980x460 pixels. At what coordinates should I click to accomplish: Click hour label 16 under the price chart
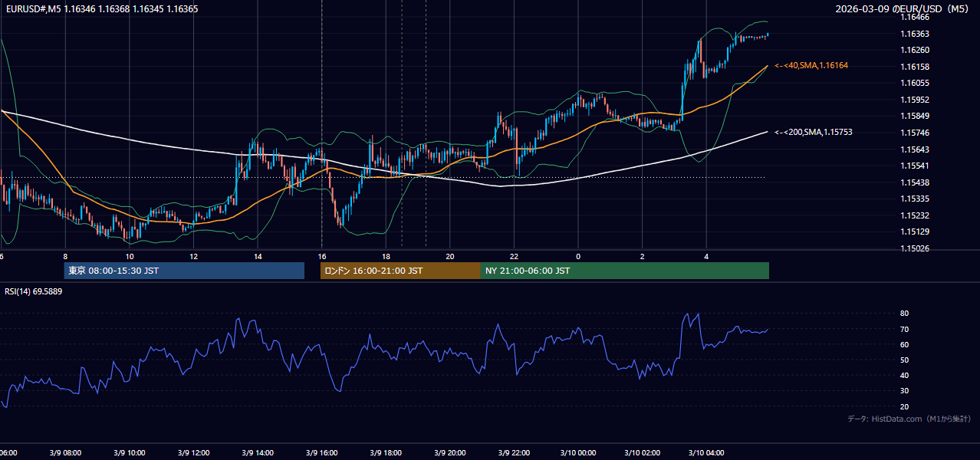pyautogui.click(x=322, y=256)
